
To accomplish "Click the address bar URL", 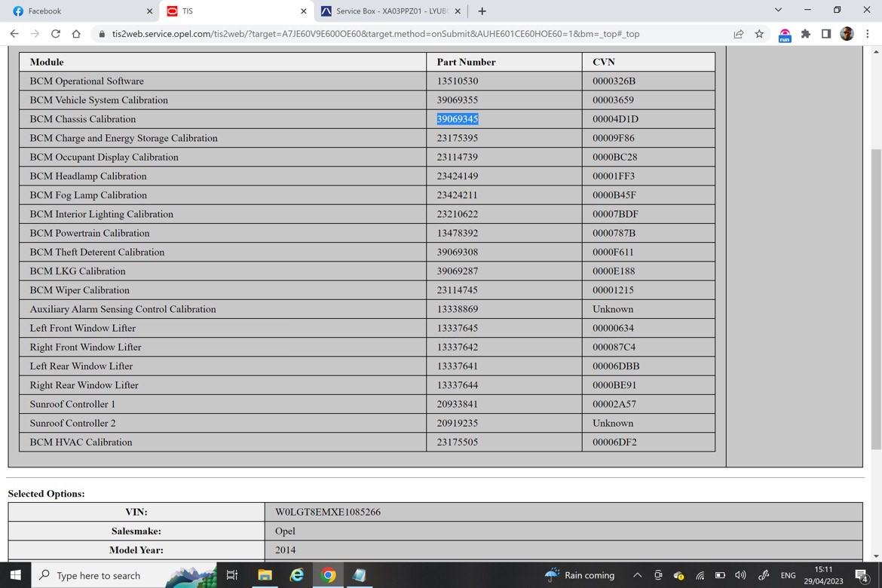I will [x=375, y=34].
